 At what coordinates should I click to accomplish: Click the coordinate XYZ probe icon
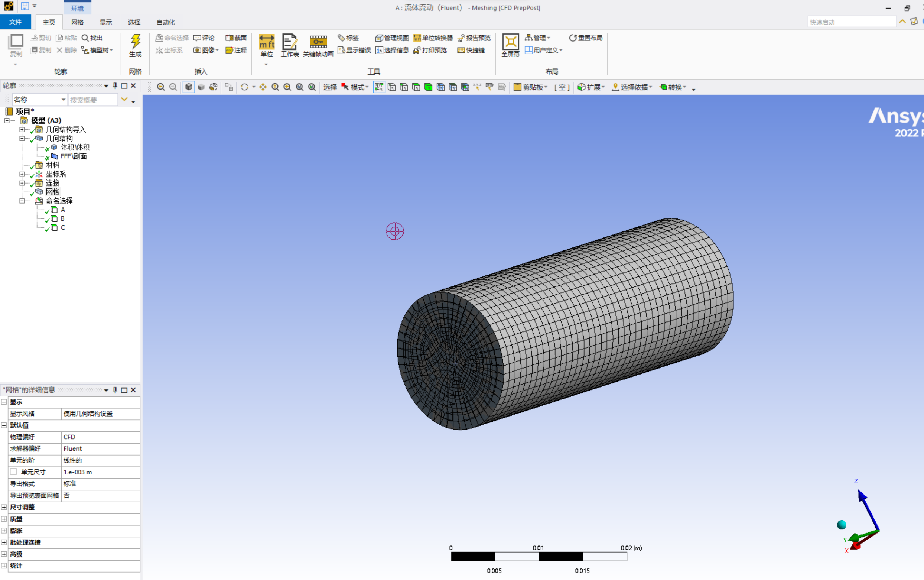(477, 87)
